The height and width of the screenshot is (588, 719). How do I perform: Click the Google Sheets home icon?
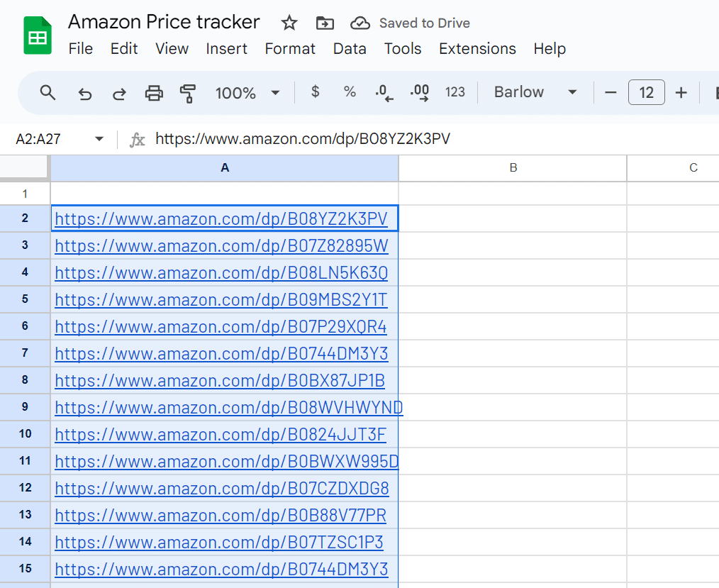coord(38,35)
